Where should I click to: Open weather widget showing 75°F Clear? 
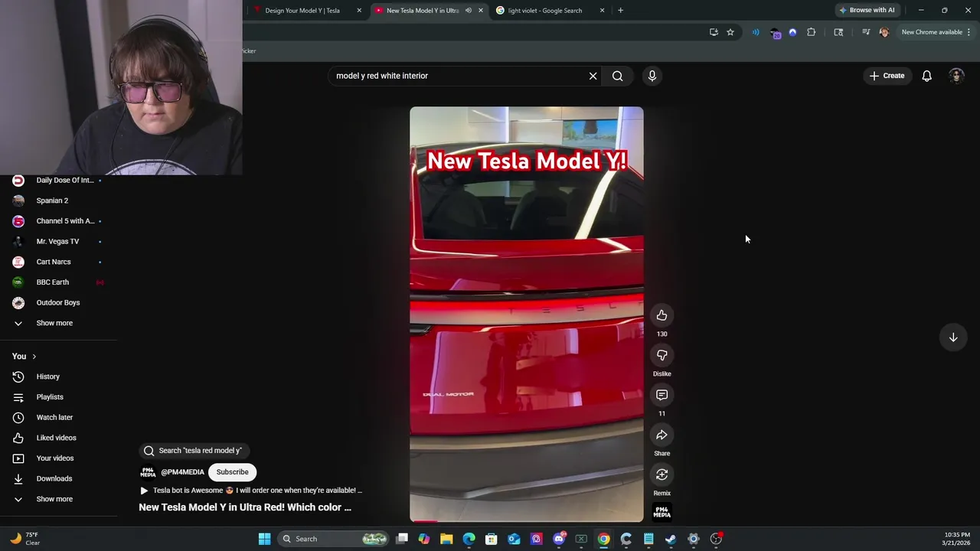(x=24, y=539)
